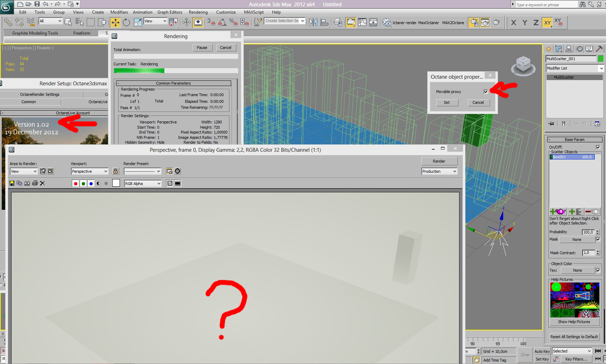Image resolution: width=606 pixels, height=364 pixels.
Task: Click the teapot Render Production icon
Action: (496, 22)
